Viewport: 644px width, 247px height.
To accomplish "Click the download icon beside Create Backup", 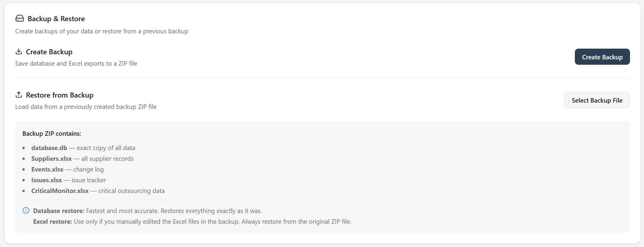I will pyautogui.click(x=19, y=52).
